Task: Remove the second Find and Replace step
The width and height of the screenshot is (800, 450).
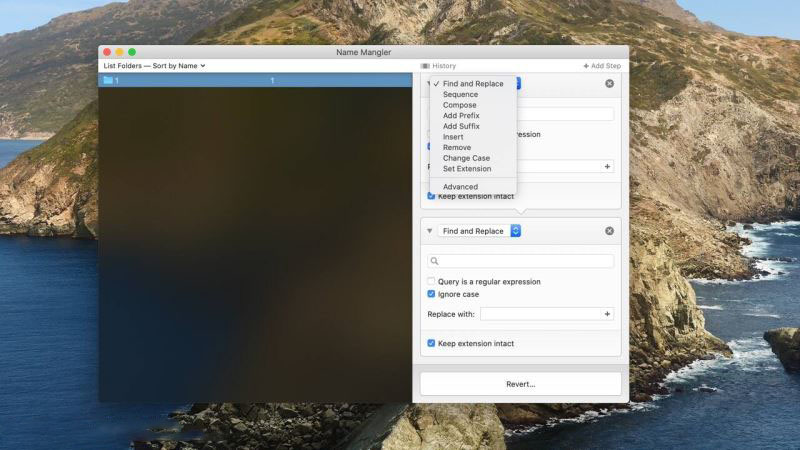Action: point(609,231)
